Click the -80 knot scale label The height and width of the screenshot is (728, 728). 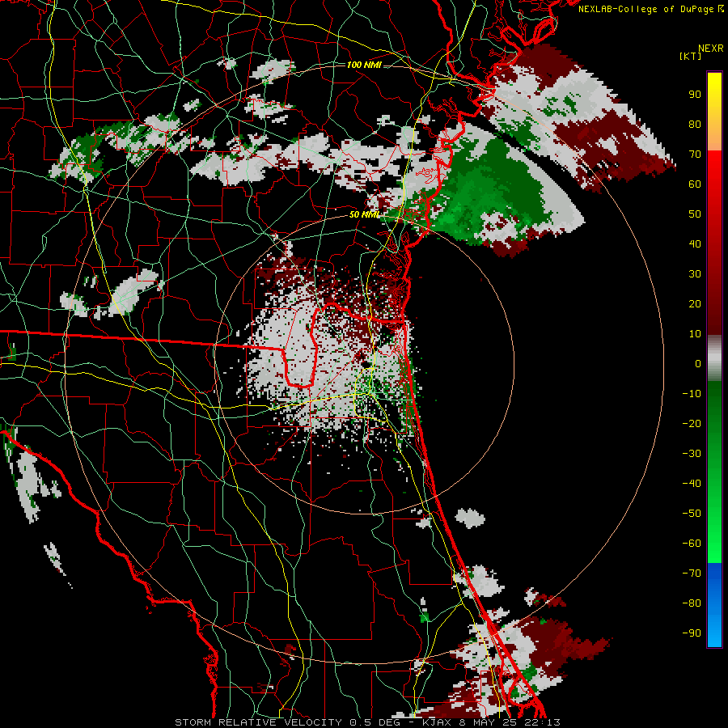click(x=692, y=603)
